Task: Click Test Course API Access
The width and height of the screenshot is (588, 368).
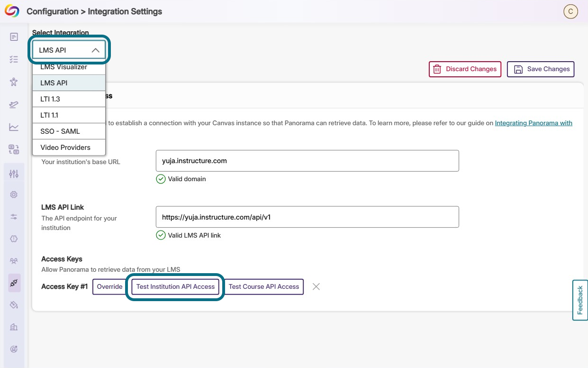Action: tap(264, 286)
